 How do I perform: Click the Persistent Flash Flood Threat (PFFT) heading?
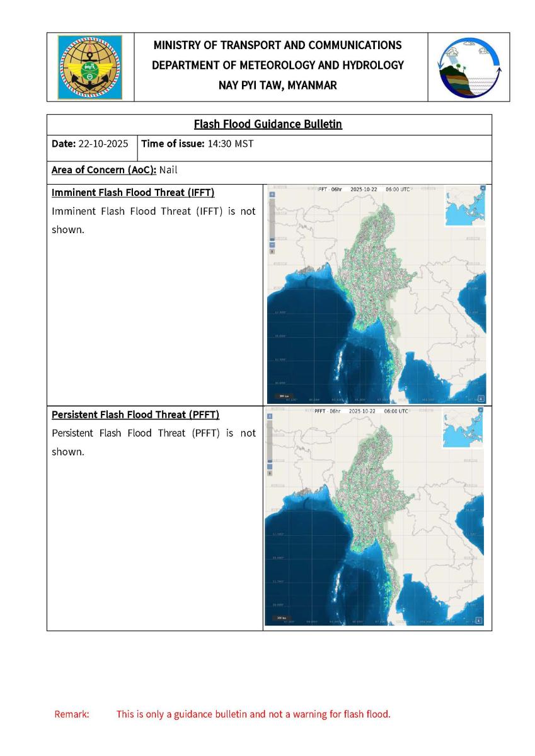point(135,415)
